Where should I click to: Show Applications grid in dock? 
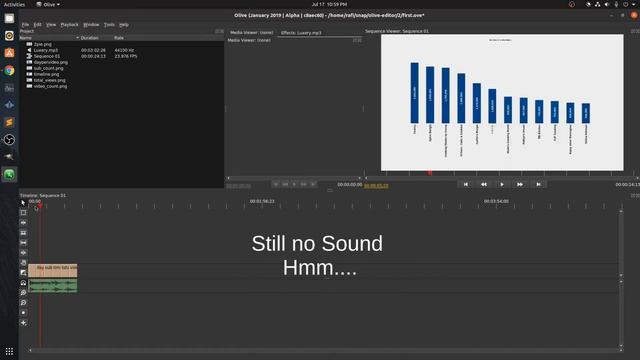(x=9, y=351)
